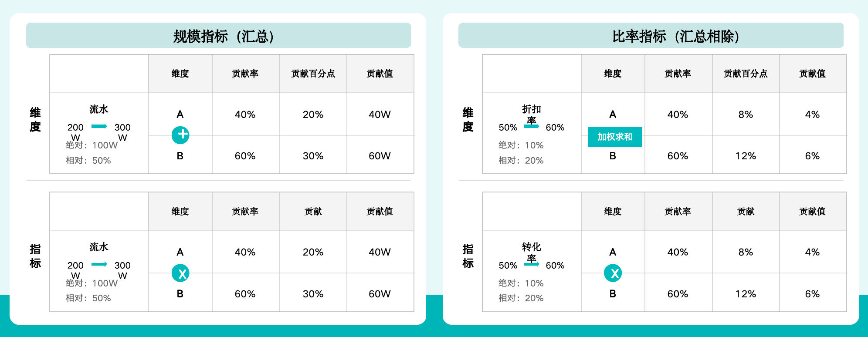Viewport: 868px width, 337px height.
Task: Click the teal arrow between 200W and 300W in top-left table
Action: 99,127
